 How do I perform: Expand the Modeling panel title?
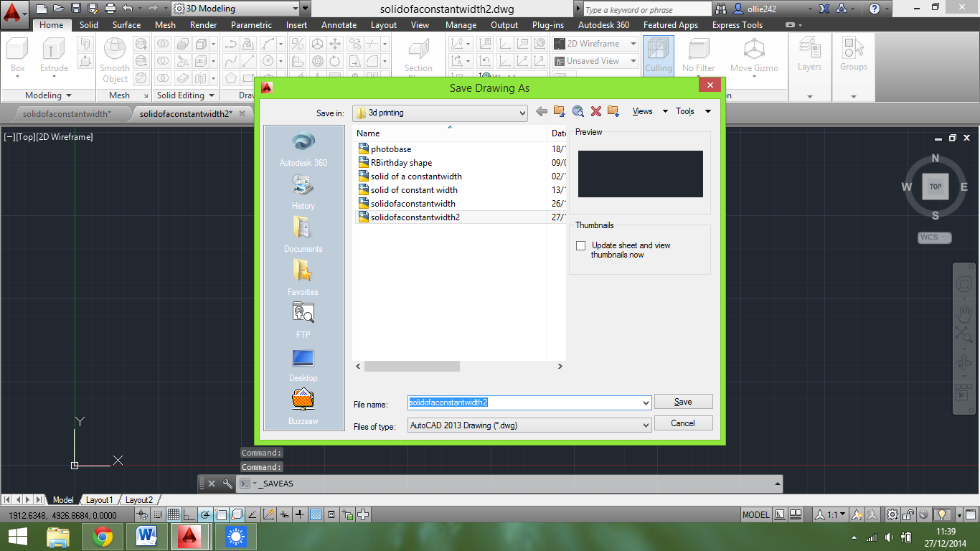(48, 95)
